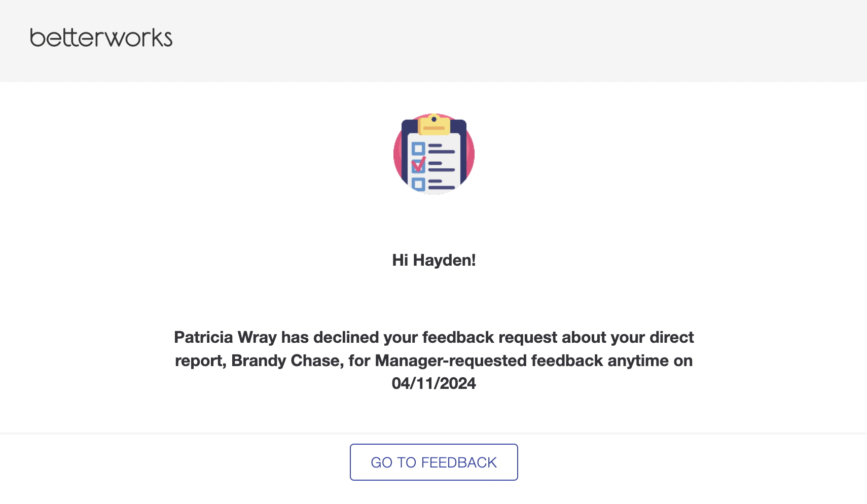Click the date 04/11/2024

tap(434, 383)
